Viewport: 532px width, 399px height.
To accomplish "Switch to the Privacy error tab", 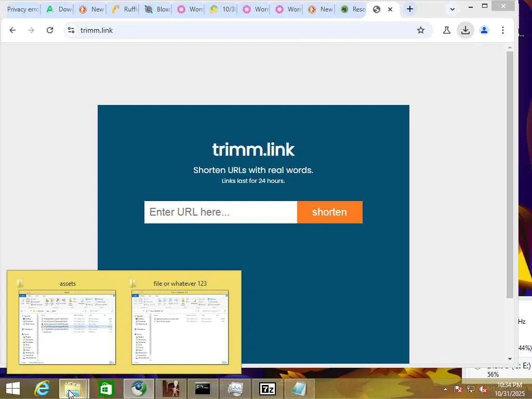I will 22,9.
